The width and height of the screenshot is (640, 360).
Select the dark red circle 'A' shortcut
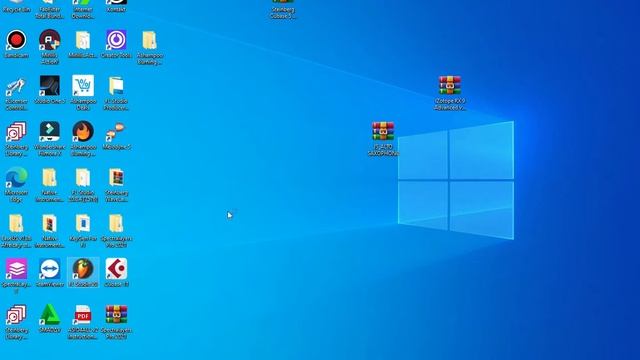click(50, 40)
